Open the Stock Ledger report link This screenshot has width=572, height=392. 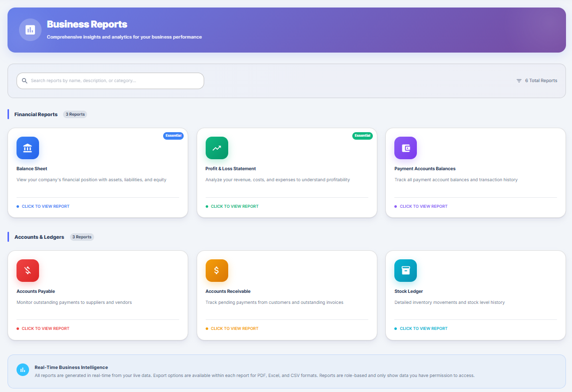click(423, 328)
